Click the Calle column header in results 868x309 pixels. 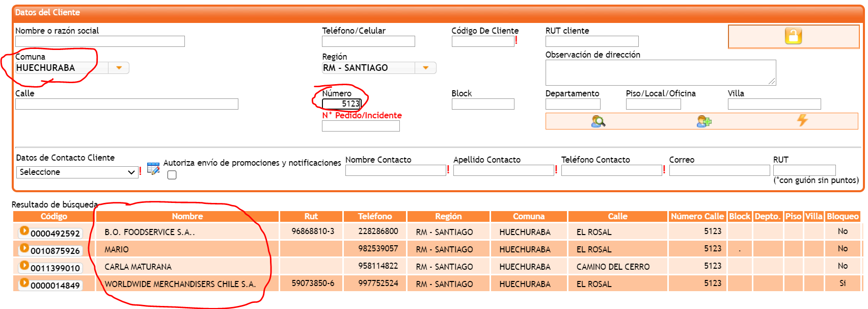pos(617,216)
